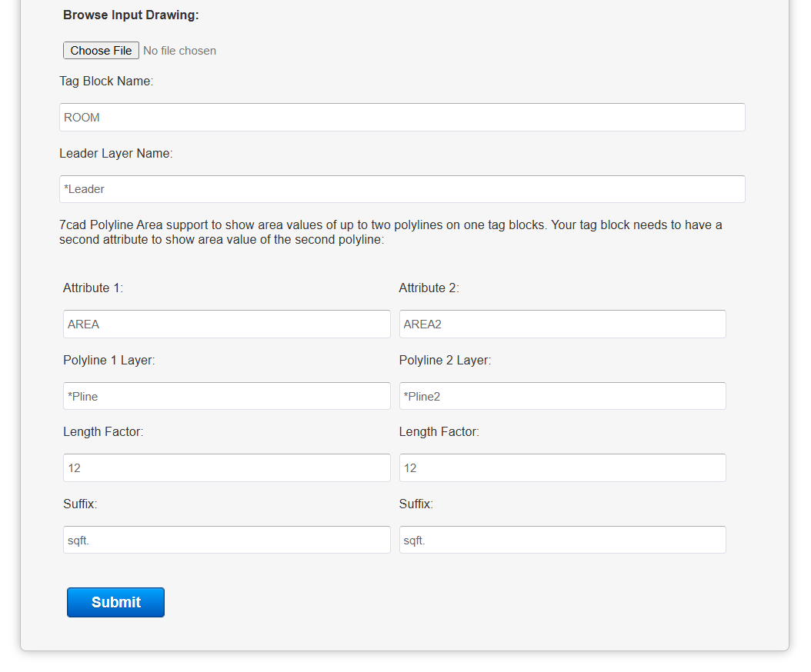Click the "Leader Layer Name:" label
Image resolution: width=811 pixels, height=672 pixels.
pyautogui.click(x=116, y=153)
